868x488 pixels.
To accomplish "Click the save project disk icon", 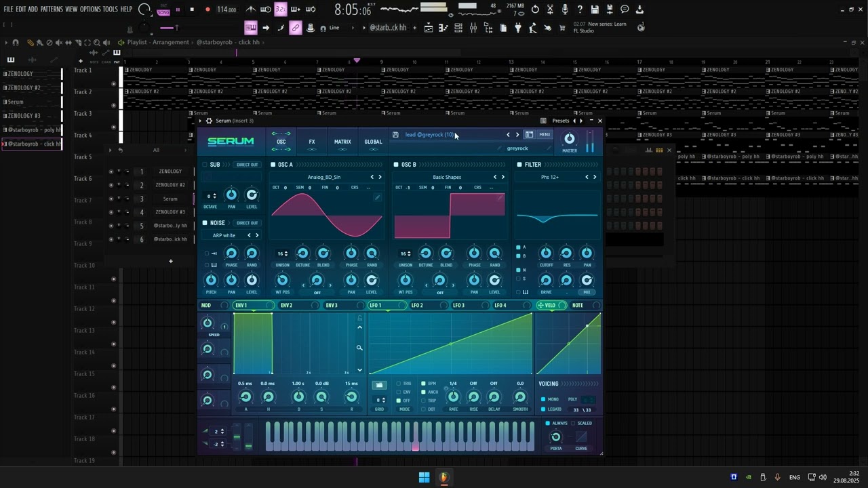I will click(x=595, y=9).
